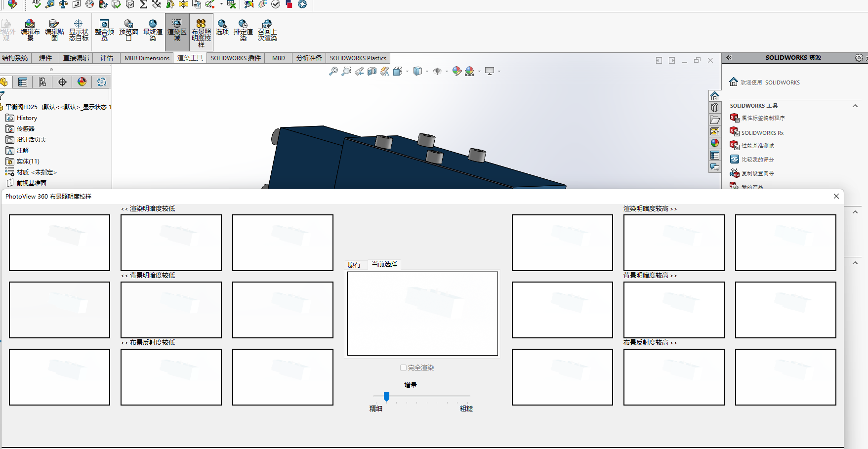Switch to the SOLIDWORKS Plastics tab
Image resolution: width=868 pixels, height=449 pixels.
(358, 58)
